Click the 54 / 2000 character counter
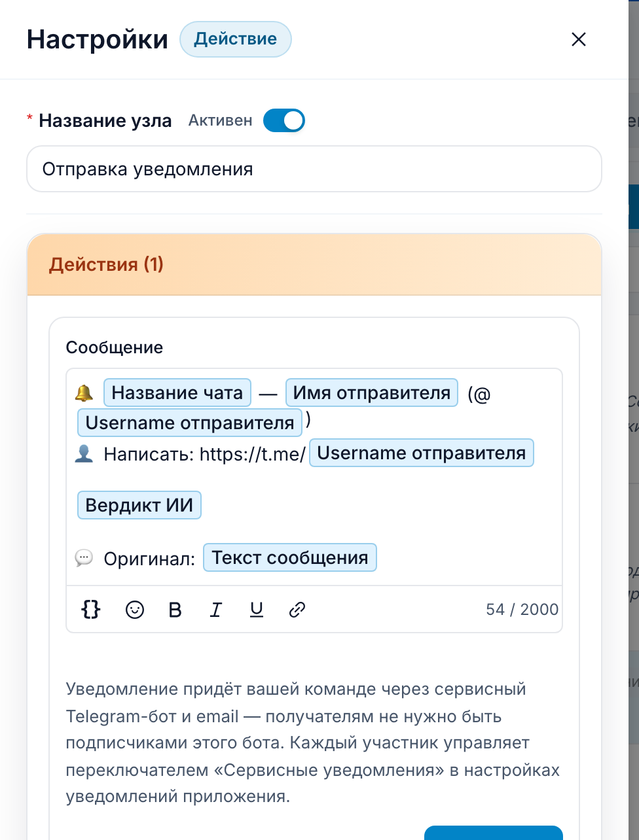 tap(522, 610)
